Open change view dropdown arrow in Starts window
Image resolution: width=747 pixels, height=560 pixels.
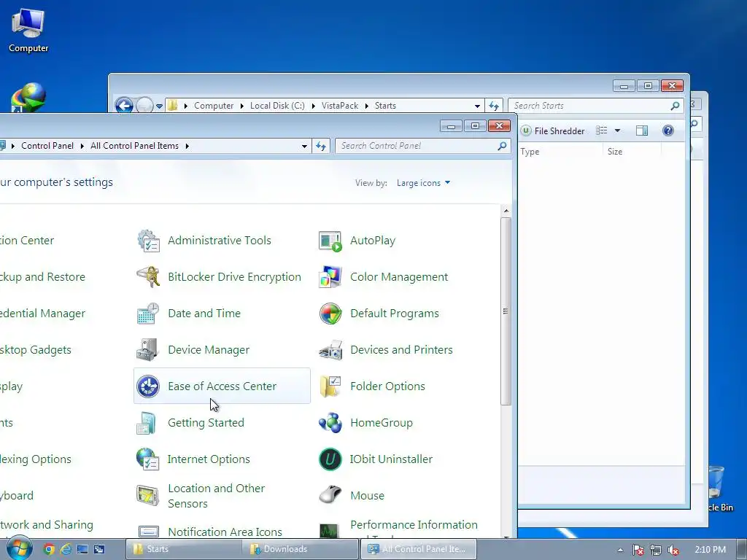617,131
